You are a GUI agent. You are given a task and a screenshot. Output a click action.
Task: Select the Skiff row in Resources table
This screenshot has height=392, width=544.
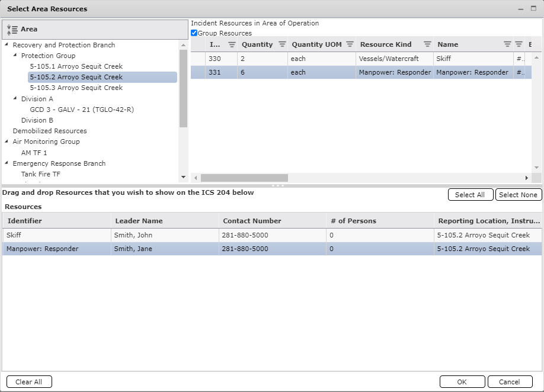pos(56,235)
